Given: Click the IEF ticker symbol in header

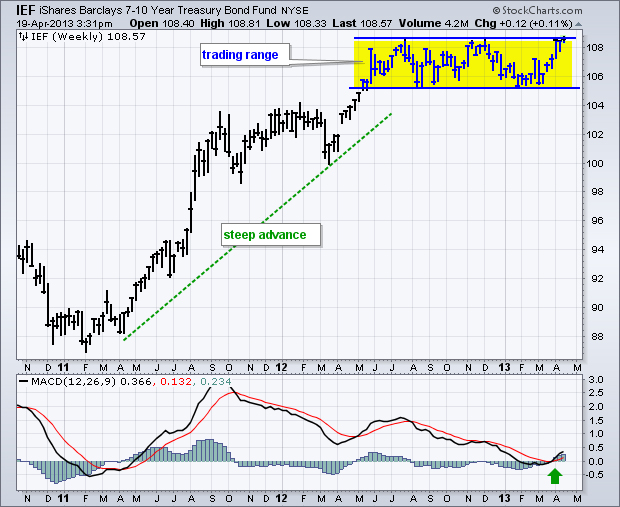Looking at the screenshot, I should tap(26, 10).
